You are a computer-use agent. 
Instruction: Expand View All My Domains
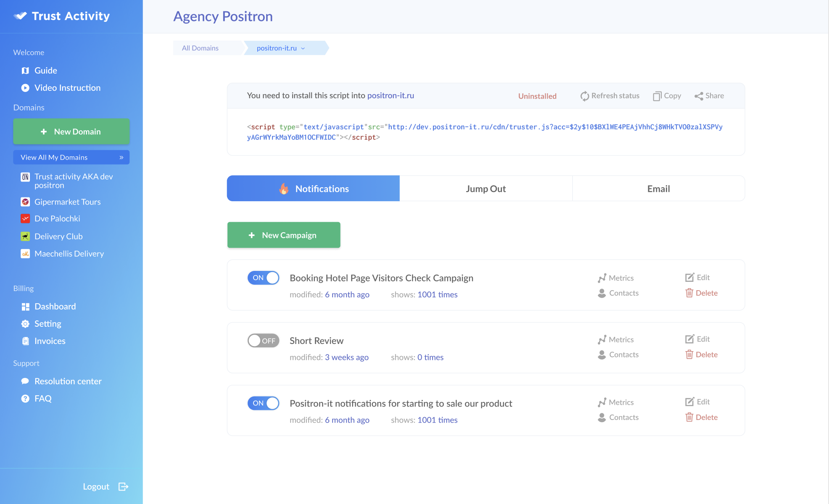(x=71, y=157)
